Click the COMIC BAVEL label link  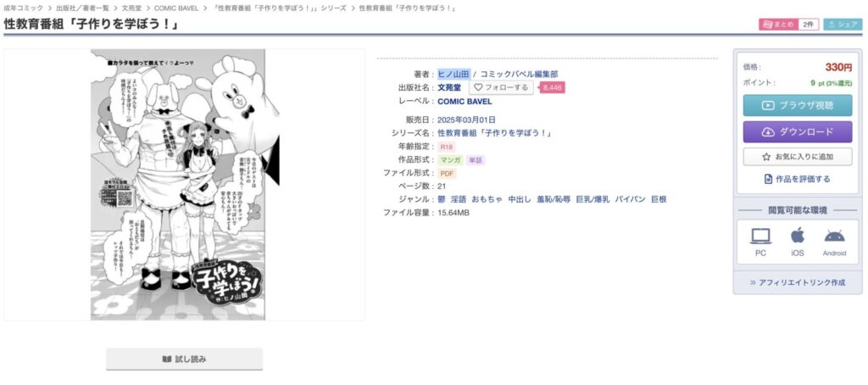point(465,102)
